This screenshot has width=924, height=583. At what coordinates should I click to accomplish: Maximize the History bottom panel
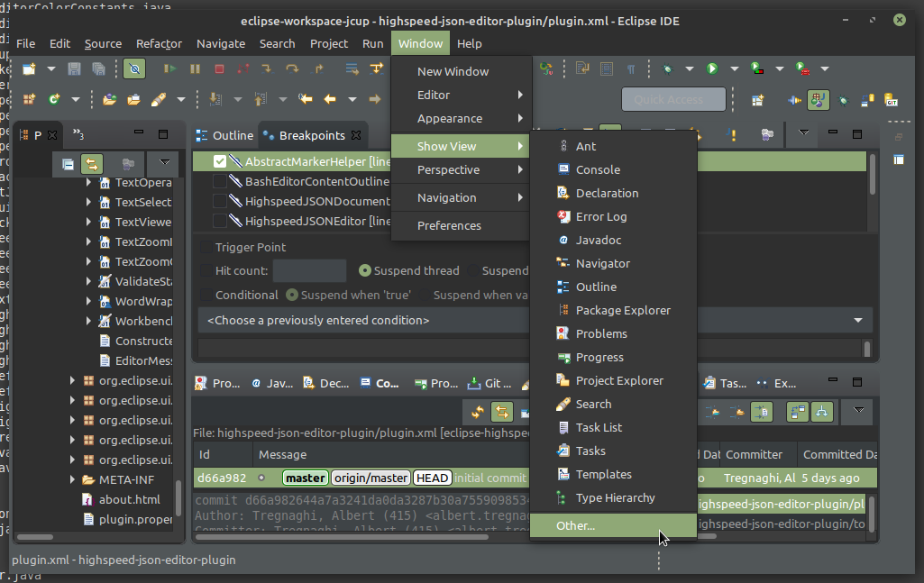point(857,381)
